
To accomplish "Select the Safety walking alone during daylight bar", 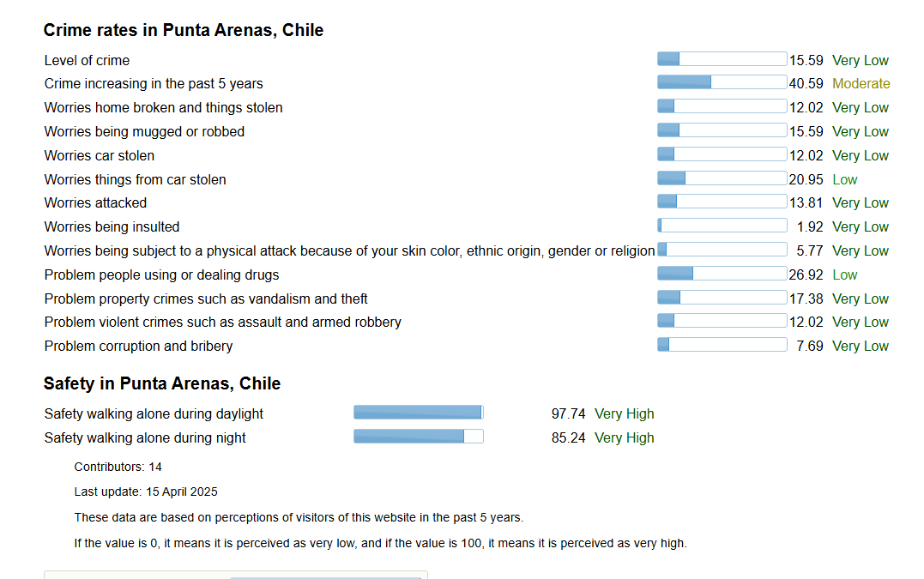I will (x=419, y=413).
